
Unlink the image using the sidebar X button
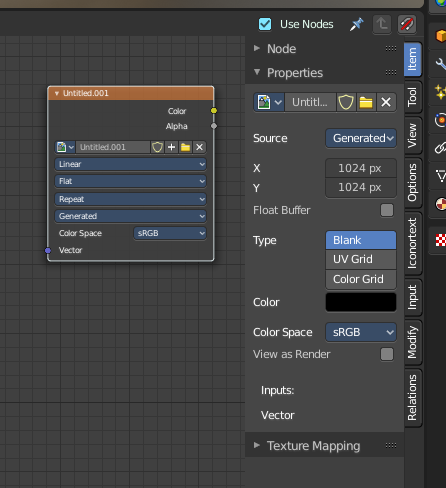tap(386, 102)
